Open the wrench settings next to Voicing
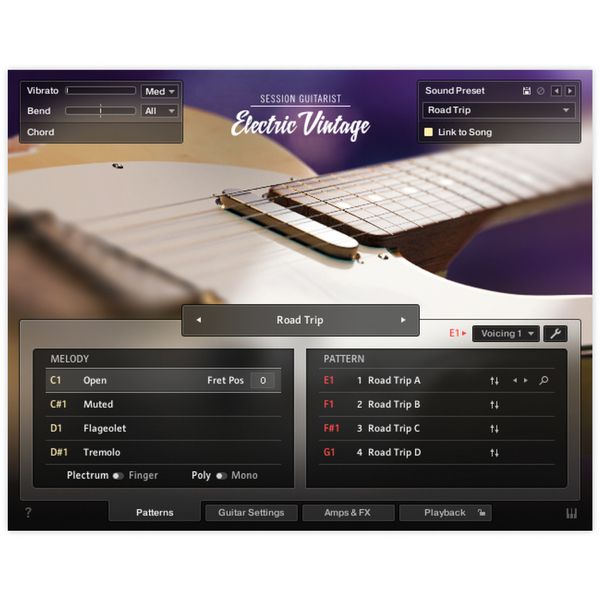The height and width of the screenshot is (600, 600). pyautogui.click(x=555, y=334)
